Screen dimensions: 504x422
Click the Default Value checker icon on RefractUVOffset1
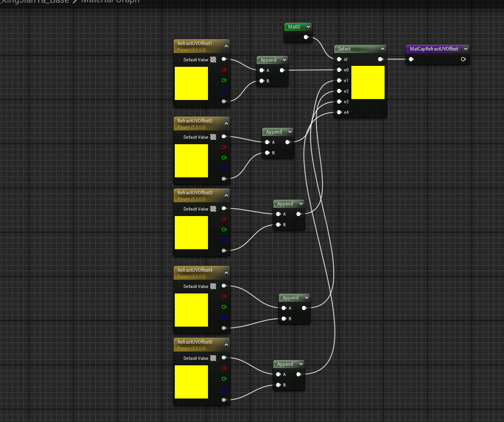[213, 59]
